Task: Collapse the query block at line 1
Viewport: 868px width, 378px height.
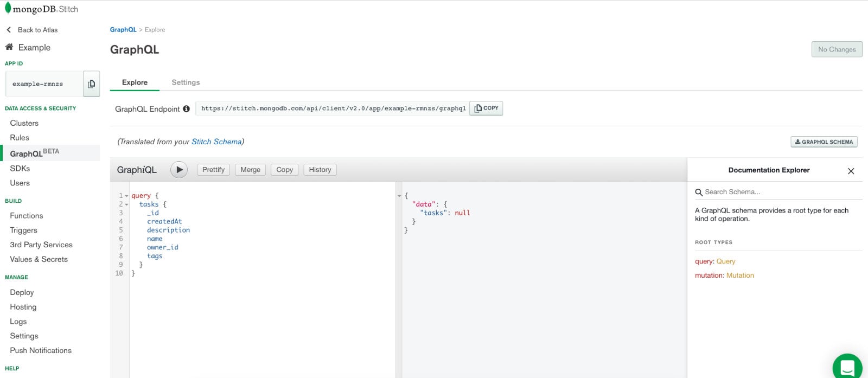Action: click(126, 196)
